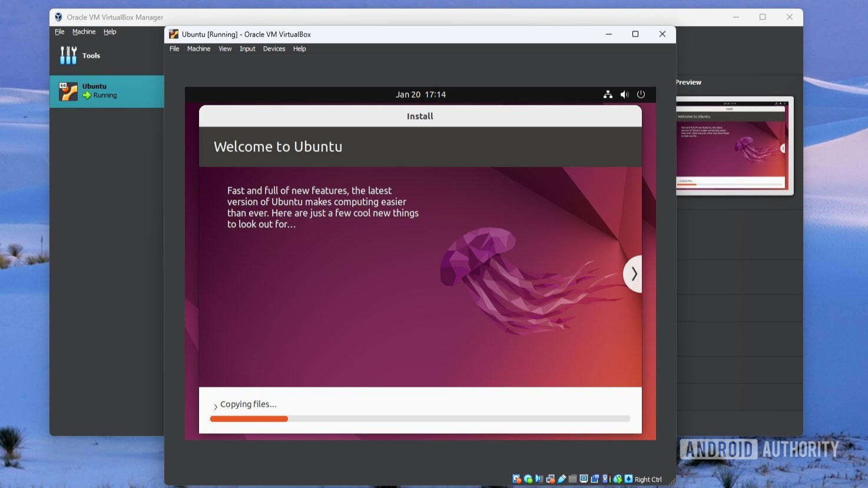Advance to the next installer slide
Screen dimensions: 868x488
tap(634, 274)
